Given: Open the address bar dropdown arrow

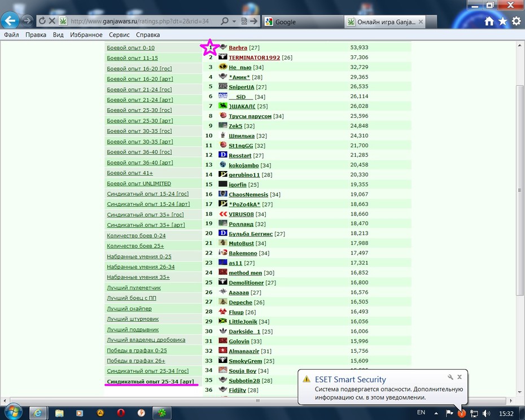Looking at the screenshot, I should tap(234, 21).
